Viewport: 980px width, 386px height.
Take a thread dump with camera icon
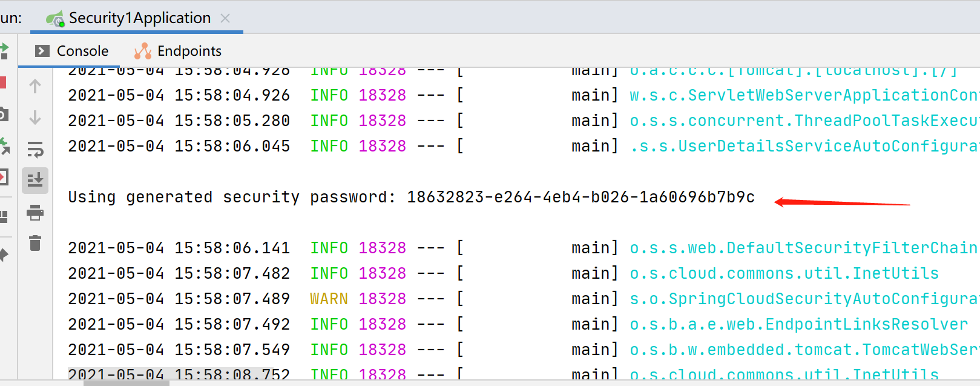(3, 114)
